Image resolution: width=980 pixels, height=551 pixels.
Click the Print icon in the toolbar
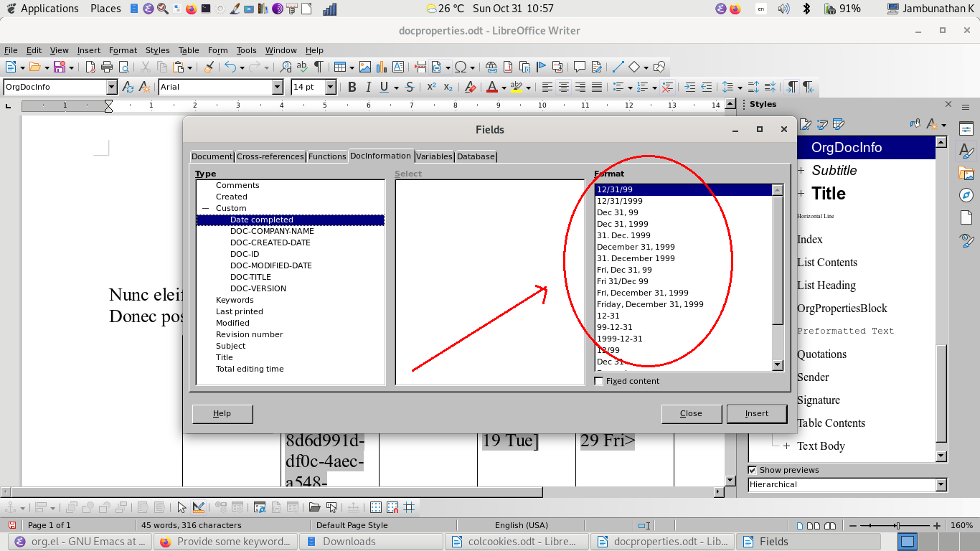pyautogui.click(x=107, y=67)
